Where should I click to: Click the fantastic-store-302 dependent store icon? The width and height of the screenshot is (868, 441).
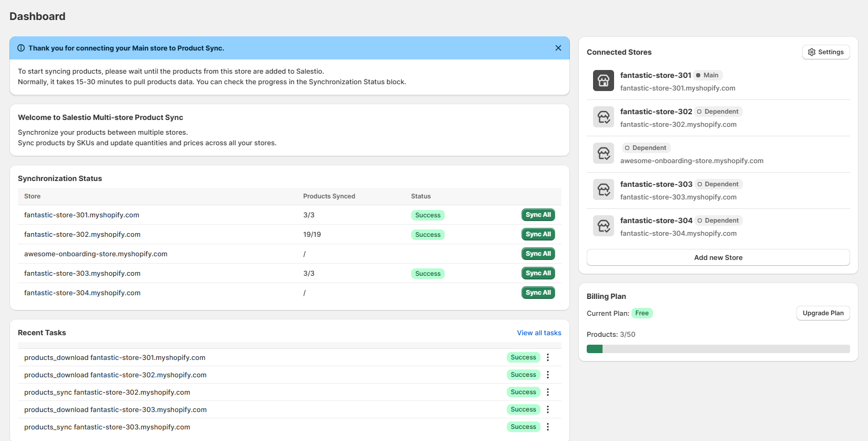tap(604, 117)
